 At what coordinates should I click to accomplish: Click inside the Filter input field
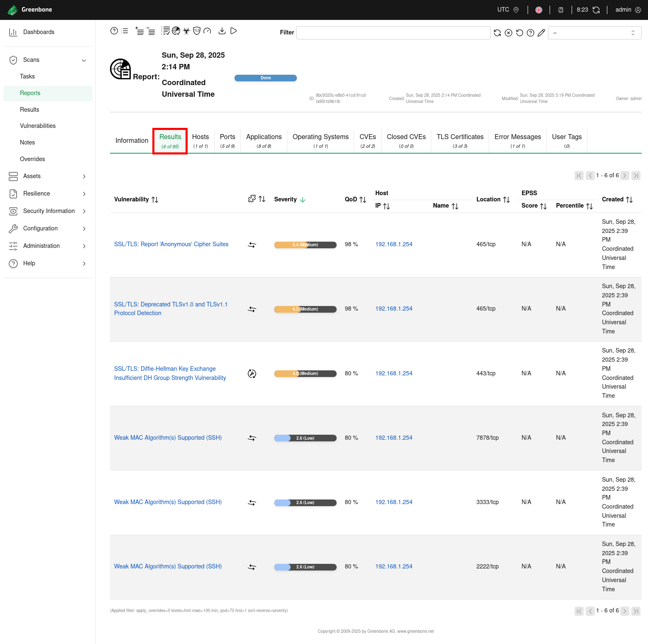click(x=393, y=32)
